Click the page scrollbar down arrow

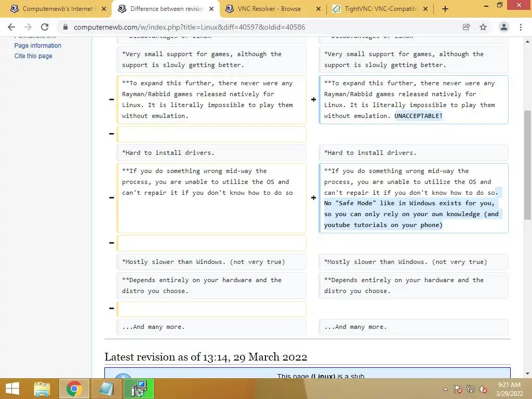pos(528,374)
